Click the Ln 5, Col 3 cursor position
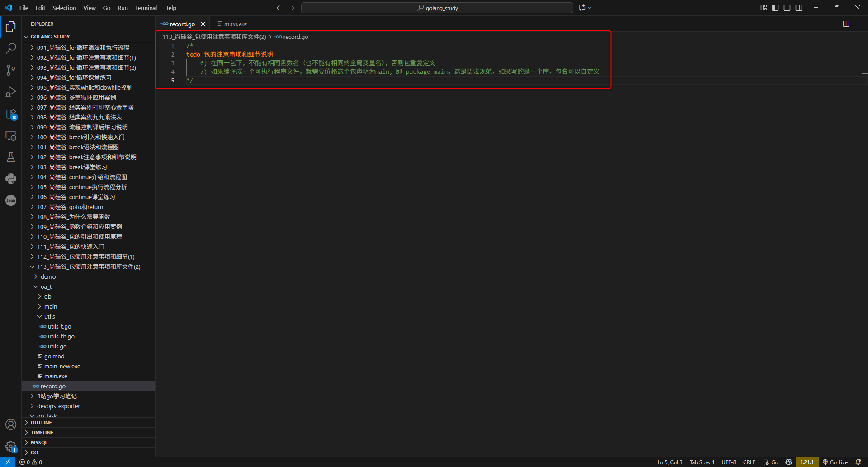 click(670, 462)
